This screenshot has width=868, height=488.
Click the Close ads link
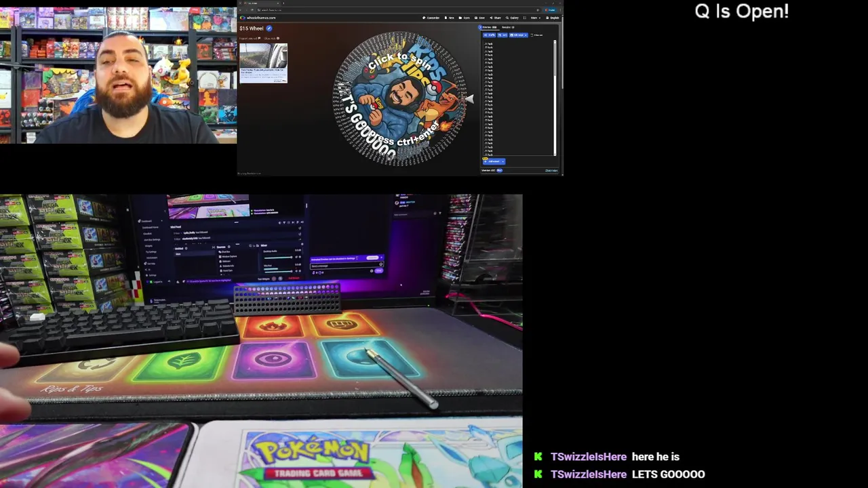(x=271, y=38)
